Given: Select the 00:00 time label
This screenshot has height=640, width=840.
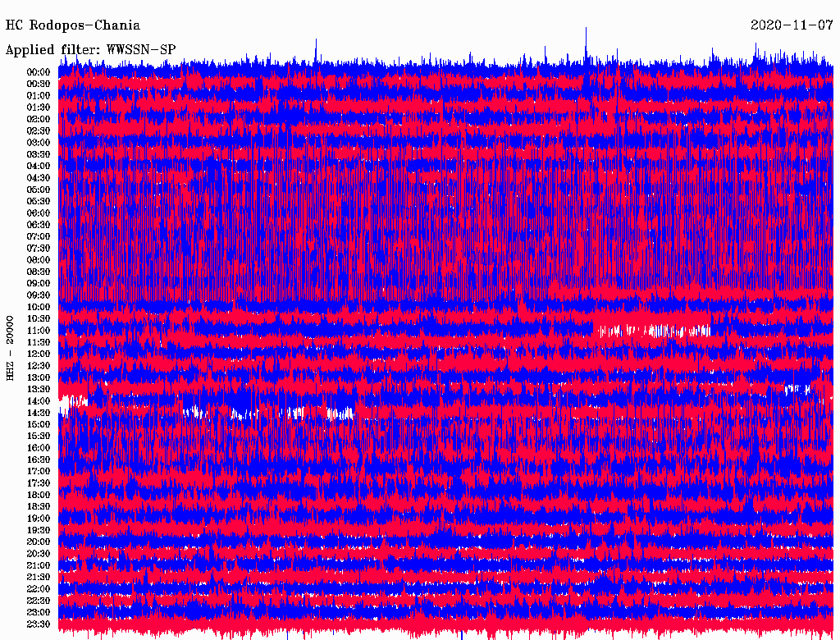Looking at the screenshot, I should (39, 72).
